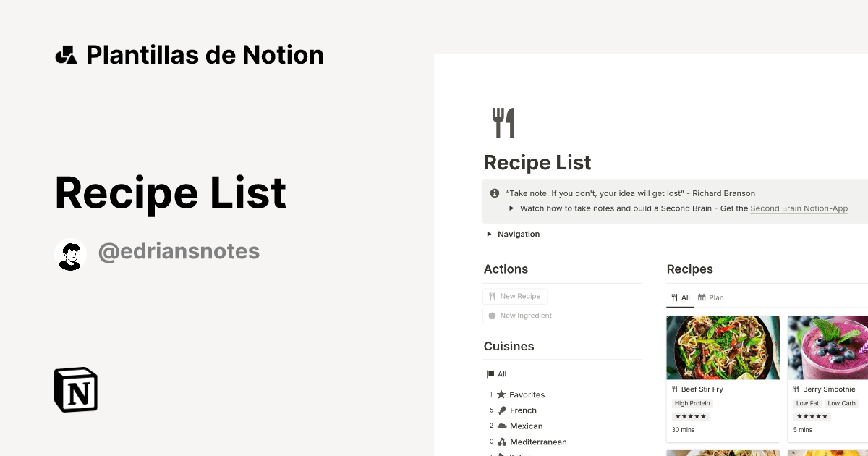Expand the Navigation section
The width and height of the screenshot is (868, 456).
488,234
